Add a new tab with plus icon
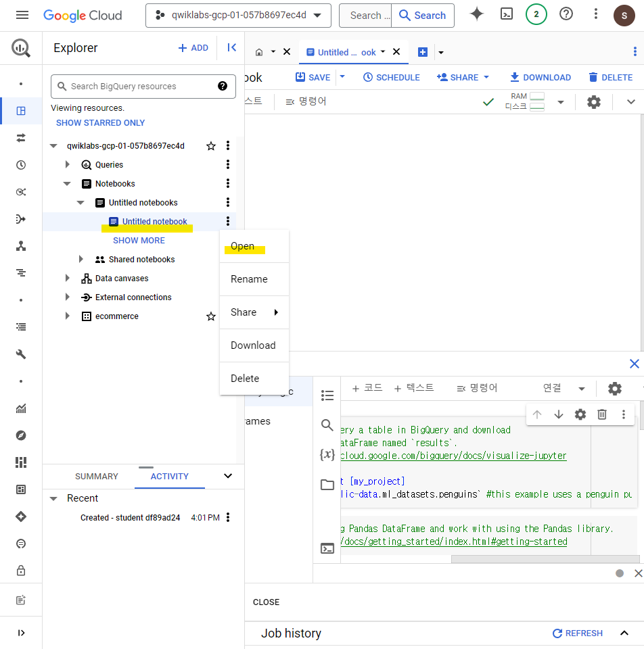 pyautogui.click(x=422, y=52)
